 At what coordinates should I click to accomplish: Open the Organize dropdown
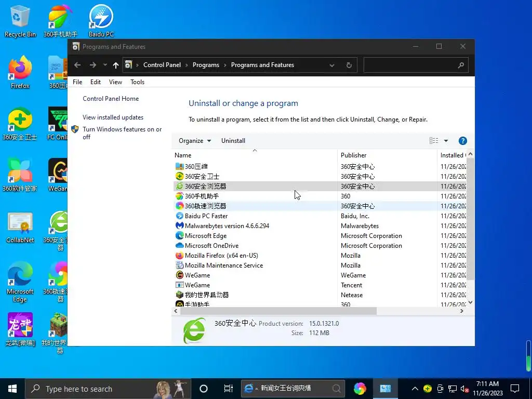[195, 141]
